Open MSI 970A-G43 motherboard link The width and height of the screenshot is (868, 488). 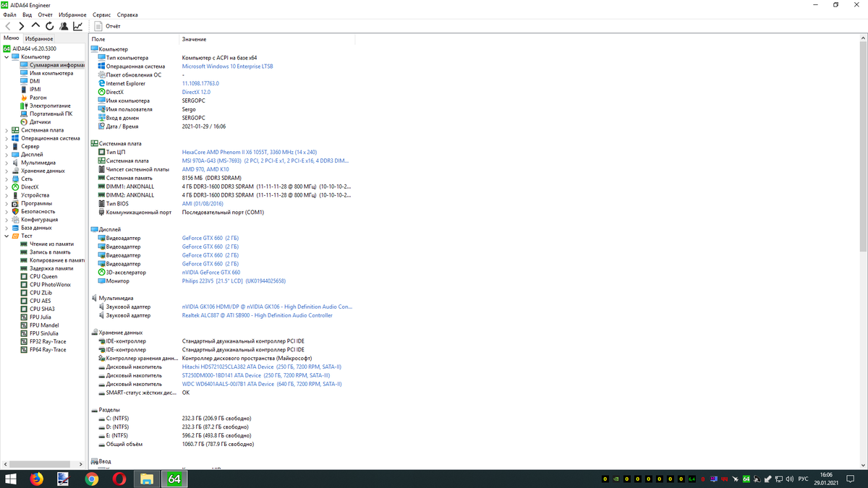click(x=265, y=160)
